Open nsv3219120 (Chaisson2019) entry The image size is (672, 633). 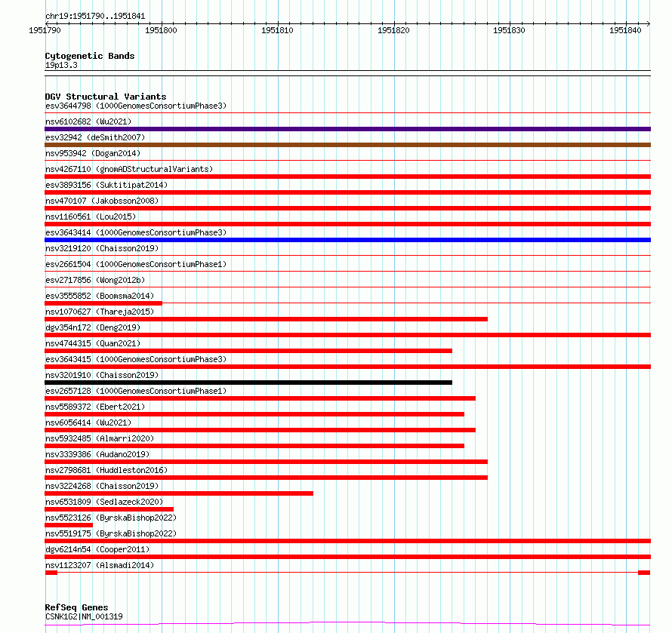102,248
